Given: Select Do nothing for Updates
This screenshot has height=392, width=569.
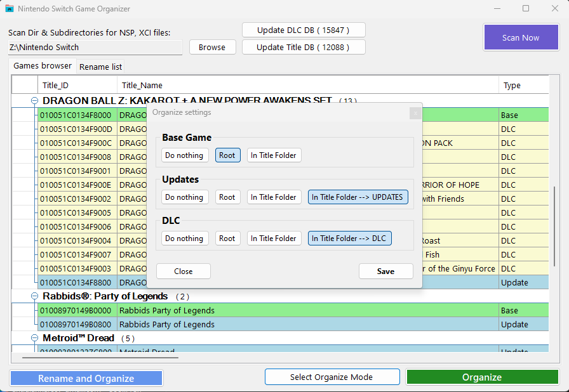Looking at the screenshot, I should point(185,197).
